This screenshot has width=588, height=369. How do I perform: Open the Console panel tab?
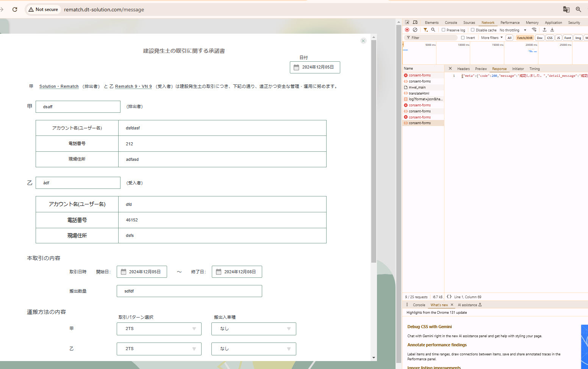tap(451, 23)
